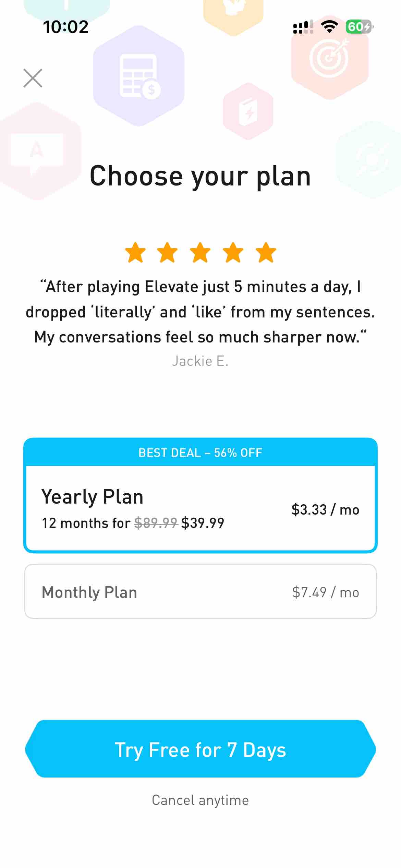Tap the Jackie E. reviewer name
This screenshot has width=401, height=868.
click(200, 361)
